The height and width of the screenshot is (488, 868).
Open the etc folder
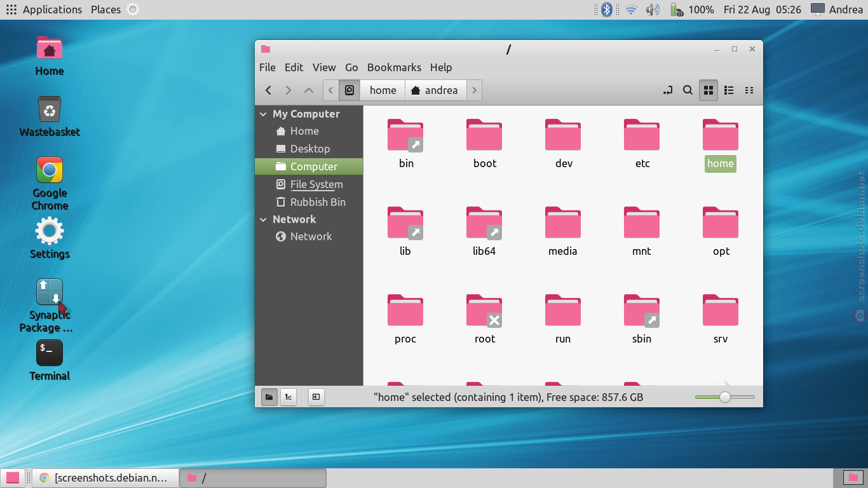[x=642, y=136]
